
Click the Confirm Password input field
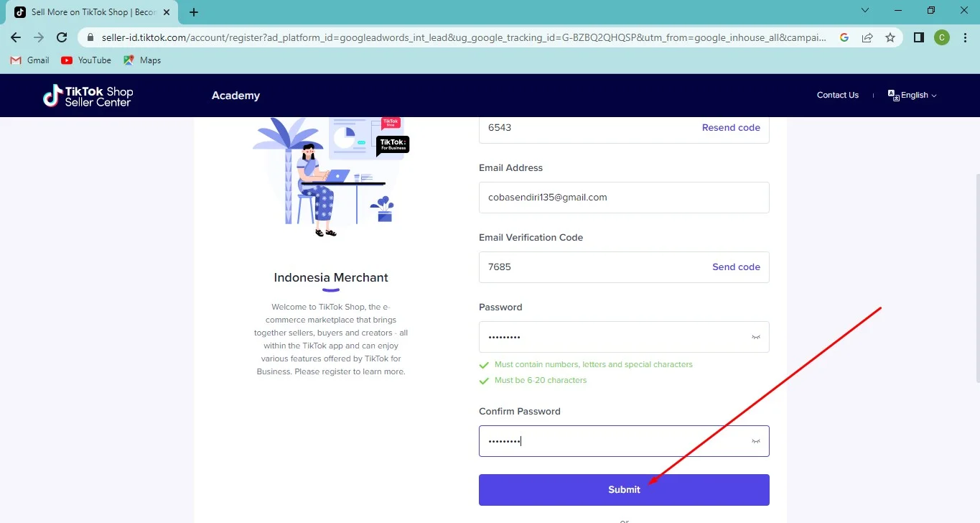click(624, 441)
